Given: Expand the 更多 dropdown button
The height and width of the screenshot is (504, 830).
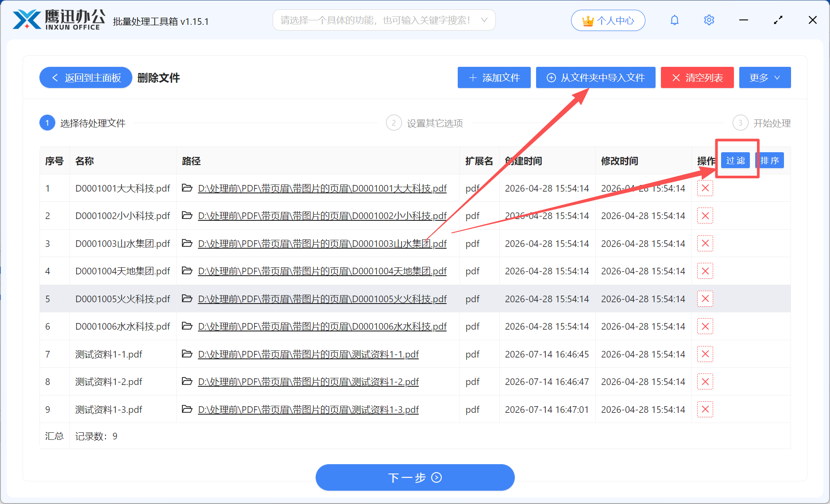Looking at the screenshot, I should click(x=764, y=78).
